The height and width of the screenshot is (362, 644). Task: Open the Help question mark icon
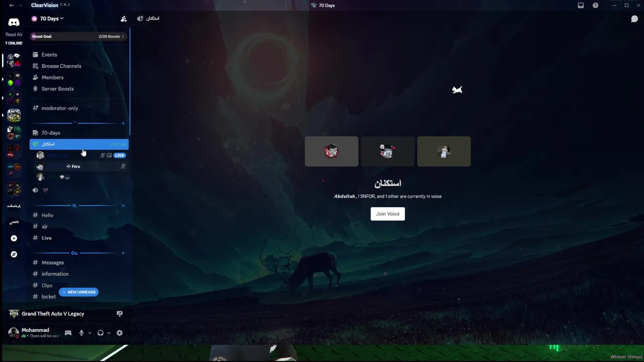click(596, 6)
